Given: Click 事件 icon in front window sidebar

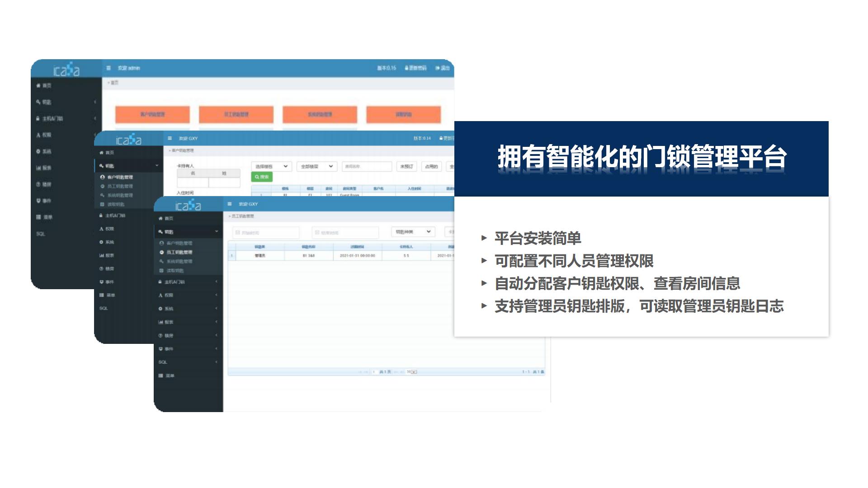Looking at the screenshot, I should coord(160,349).
